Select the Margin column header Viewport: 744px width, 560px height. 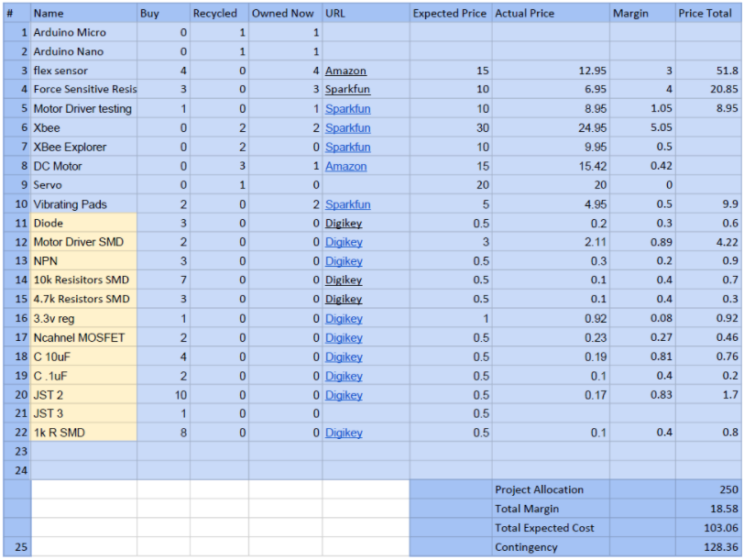[642, 13]
